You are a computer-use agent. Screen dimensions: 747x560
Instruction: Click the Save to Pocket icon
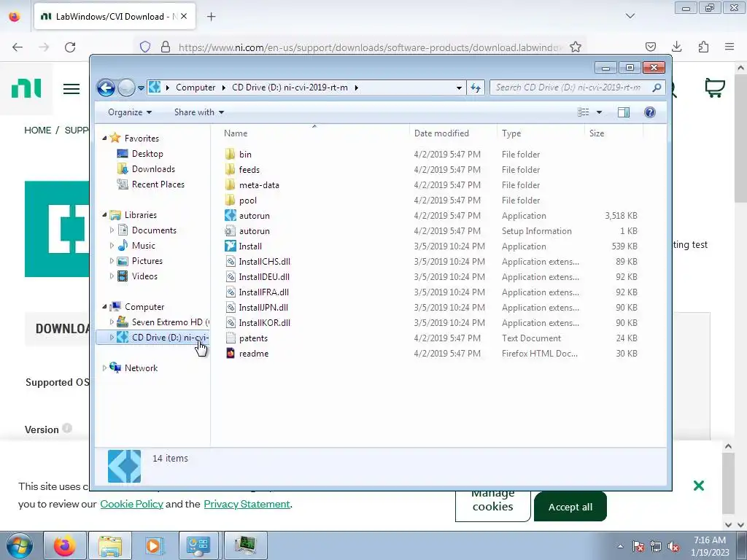(650, 47)
